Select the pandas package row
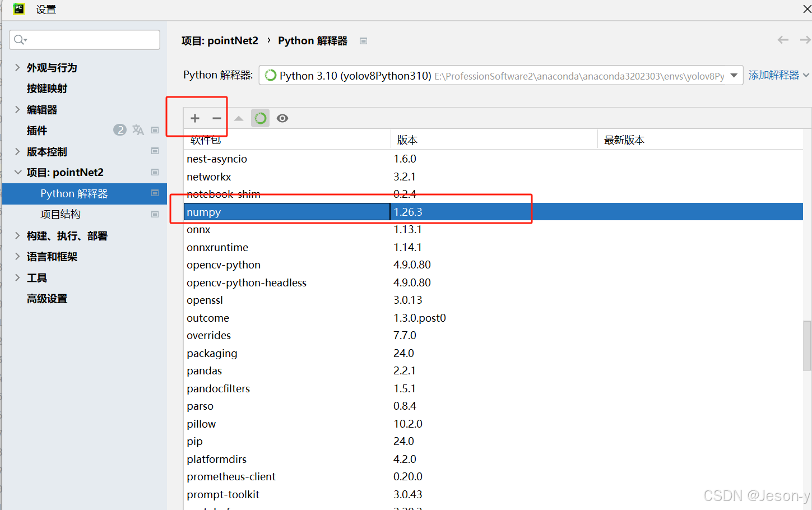Viewport: 812px width, 510px height. (205, 371)
